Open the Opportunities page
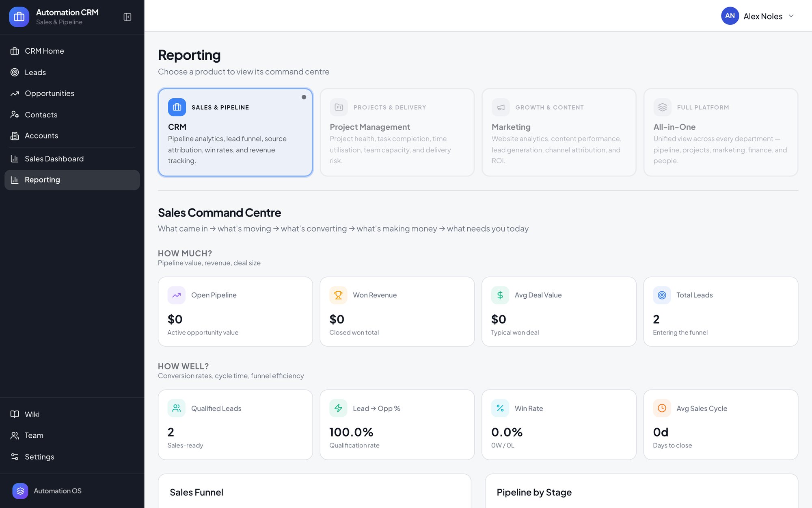Viewport: 812px width, 508px height. 72,93
